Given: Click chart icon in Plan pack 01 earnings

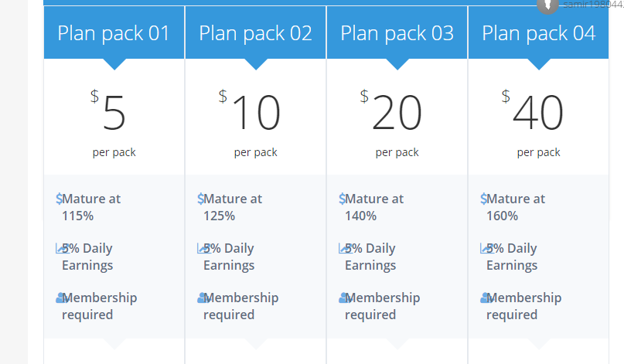Looking at the screenshot, I should tap(62, 248).
